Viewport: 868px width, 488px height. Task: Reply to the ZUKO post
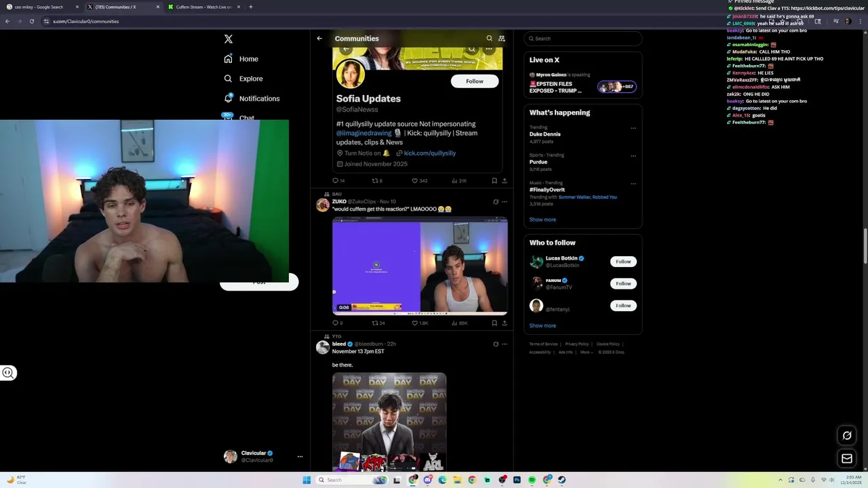[337, 323]
